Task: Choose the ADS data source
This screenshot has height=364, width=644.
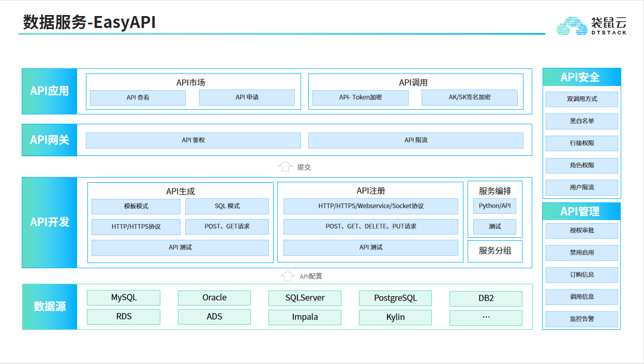Action: 214,317
